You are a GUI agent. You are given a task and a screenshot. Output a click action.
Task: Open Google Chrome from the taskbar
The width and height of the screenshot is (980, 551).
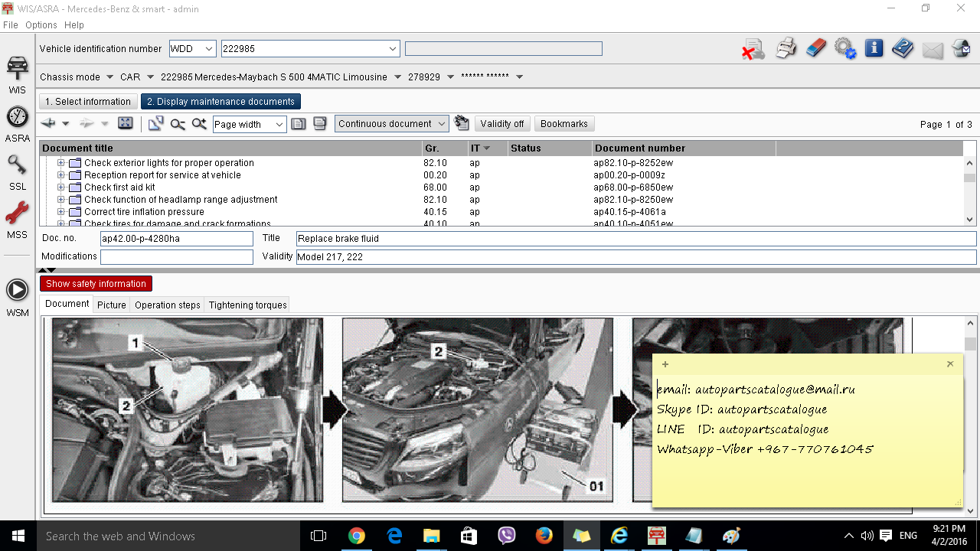356,536
